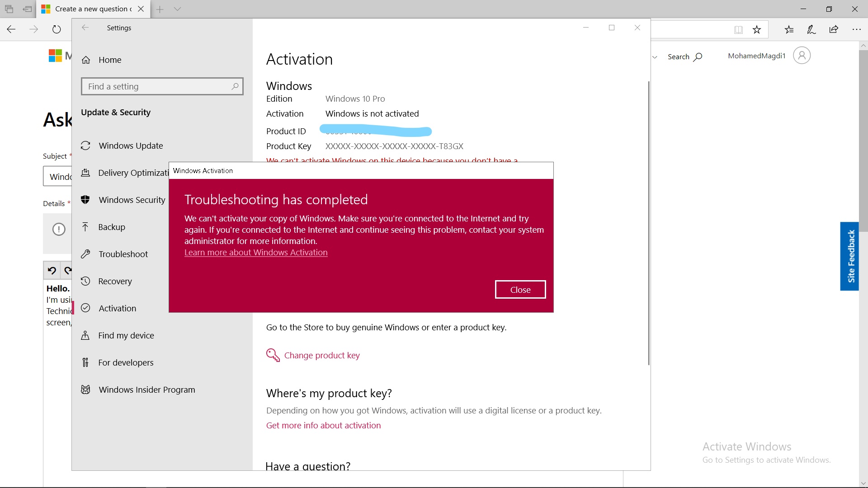
Task: Open Learn more about Windows Activation link
Action: pyautogui.click(x=256, y=253)
